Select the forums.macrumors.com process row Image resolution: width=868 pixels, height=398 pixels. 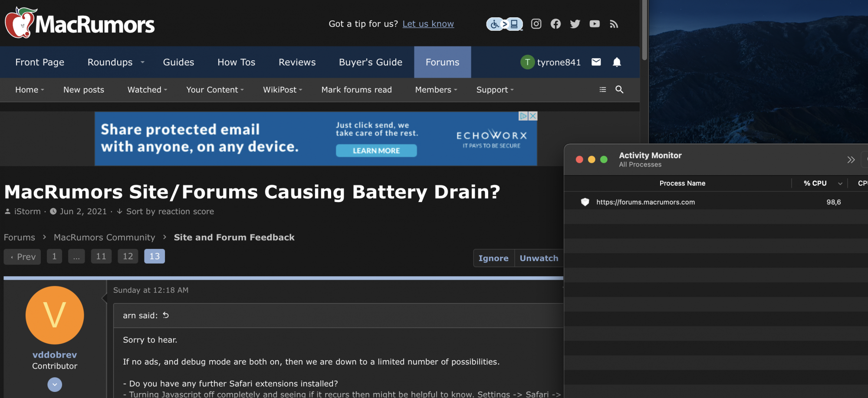click(716, 202)
